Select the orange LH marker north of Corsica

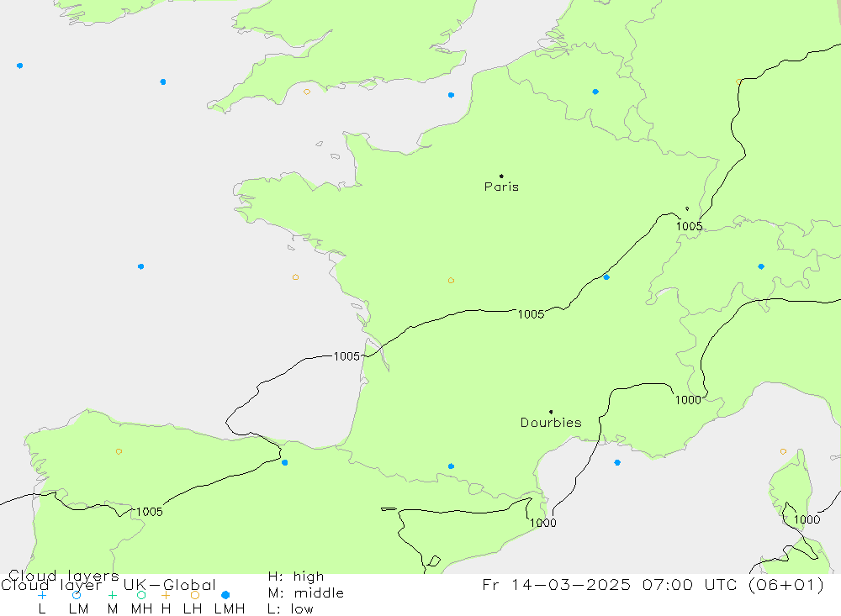[783, 452]
